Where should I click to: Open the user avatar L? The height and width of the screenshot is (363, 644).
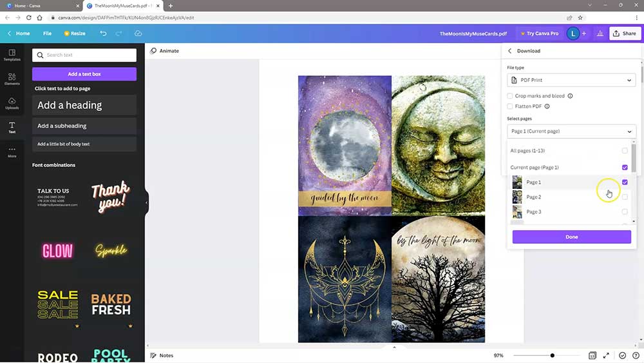click(x=573, y=34)
